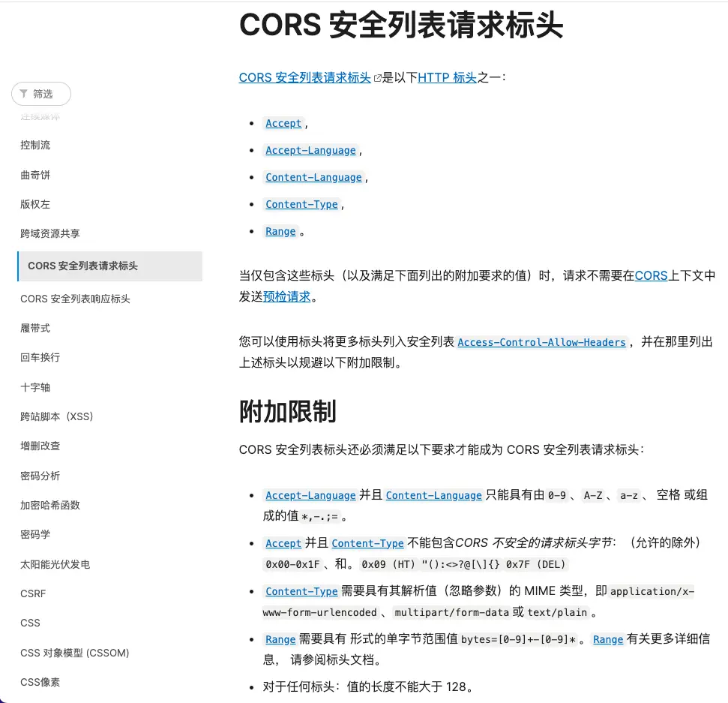Select 密码分析 in the sidebar
The height and width of the screenshot is (703, 728).
pyautogui.click(x=40, y=476)
